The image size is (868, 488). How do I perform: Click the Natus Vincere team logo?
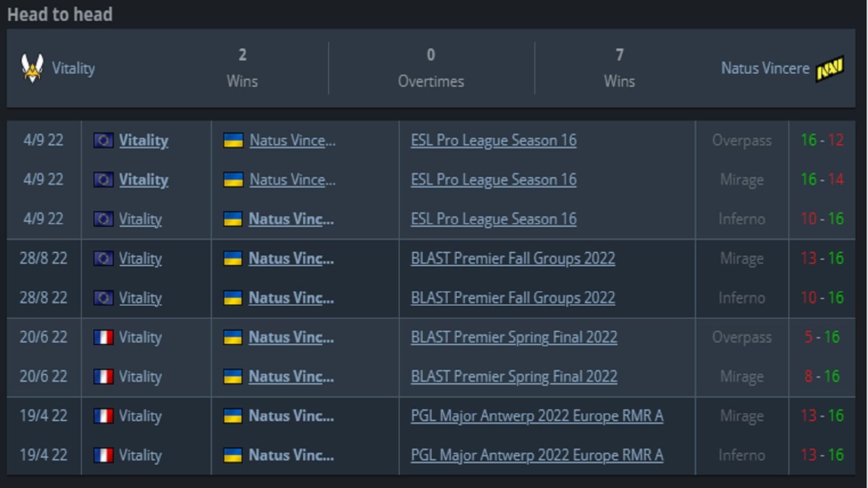pyautogui.click(x=829, y=67)
